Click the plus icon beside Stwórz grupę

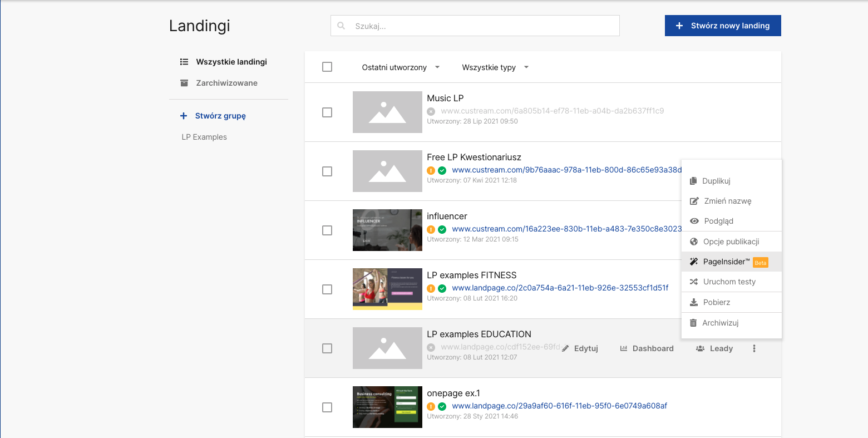184,116
